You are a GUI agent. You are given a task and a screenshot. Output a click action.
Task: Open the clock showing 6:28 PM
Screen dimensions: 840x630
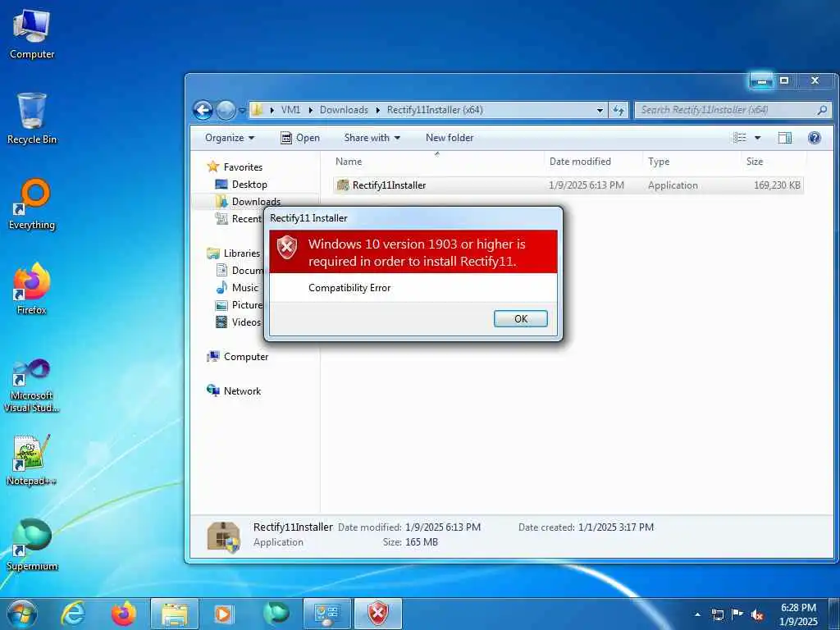(x=798, y=614)
